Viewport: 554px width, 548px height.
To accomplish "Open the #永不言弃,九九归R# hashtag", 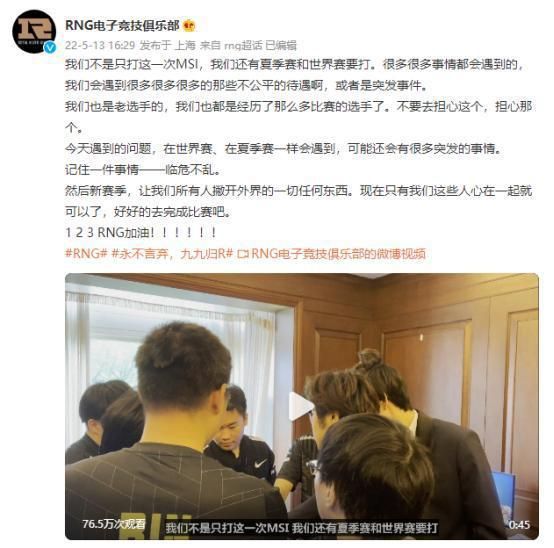I will pos(172,254).
